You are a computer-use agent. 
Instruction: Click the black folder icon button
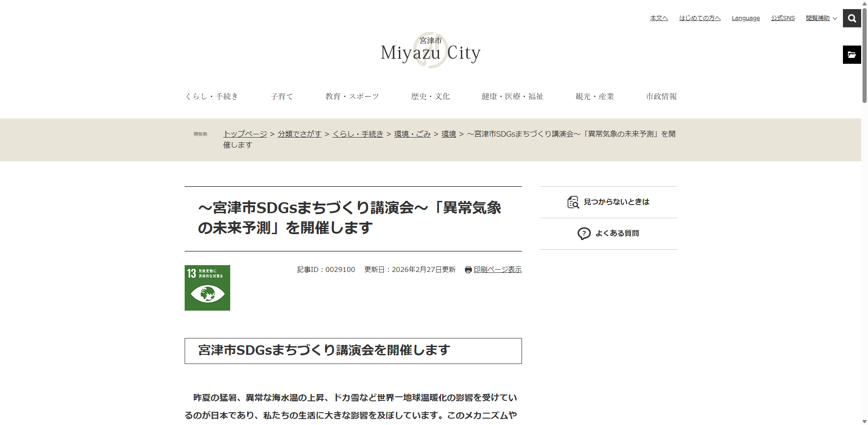point(852,55)
